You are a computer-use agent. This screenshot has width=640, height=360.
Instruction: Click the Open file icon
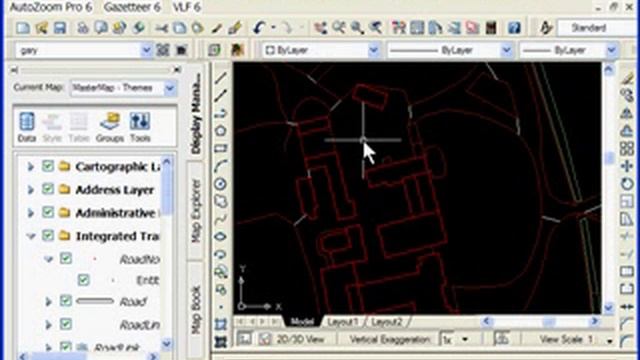click(x=42, y=28)
